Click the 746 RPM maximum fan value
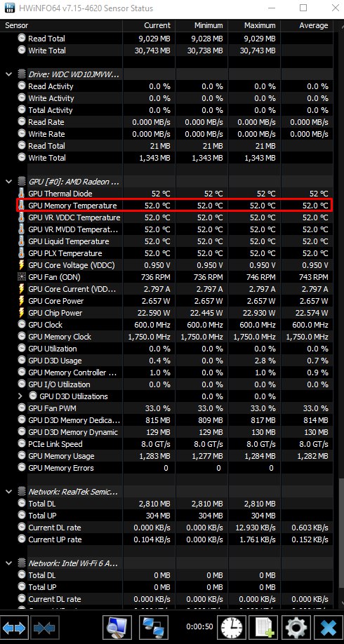 point(260,277)
